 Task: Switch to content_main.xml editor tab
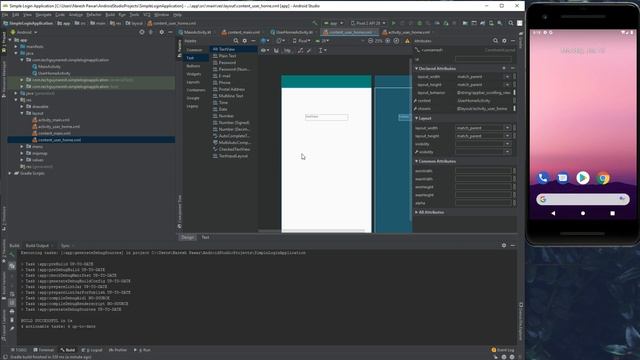(x=243, y=32)
